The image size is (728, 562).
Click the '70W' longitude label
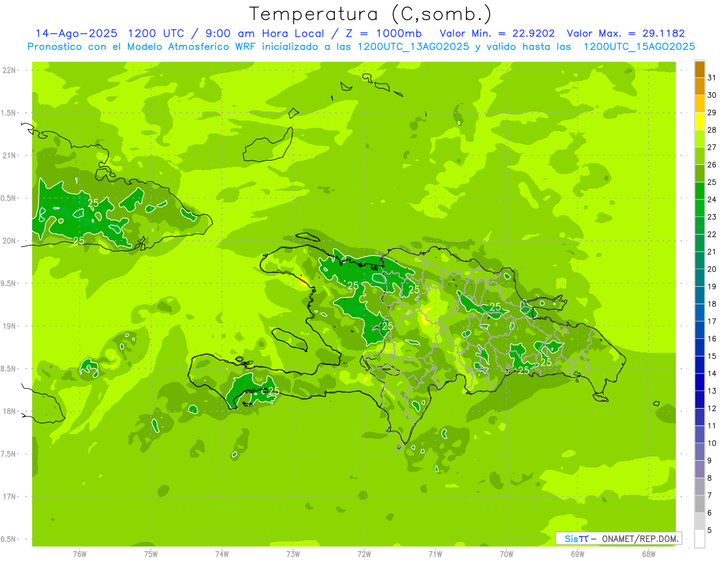pyautogui.click(x=506, y=554)
